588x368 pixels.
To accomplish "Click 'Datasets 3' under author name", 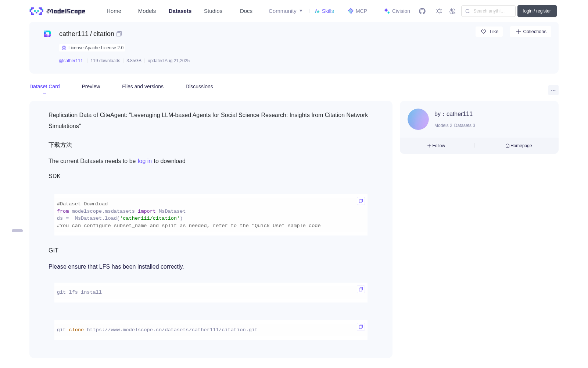I will [x=465, y=125].
